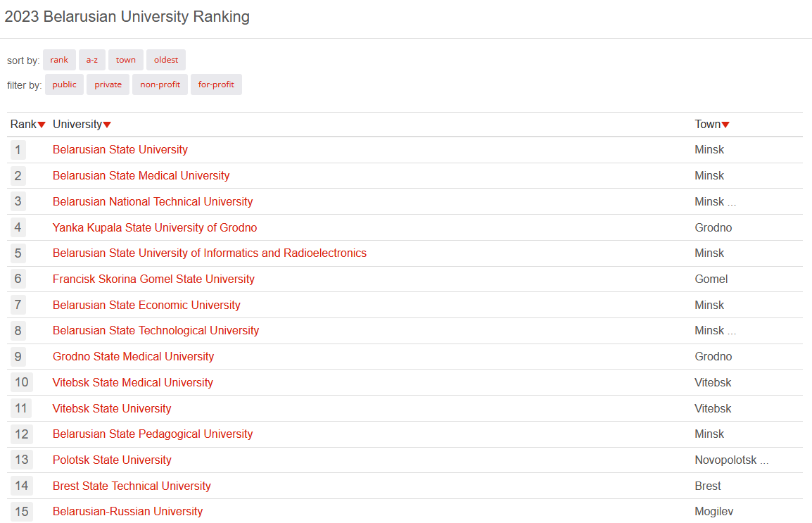Sort universities alphabetically with a-z

92,60
